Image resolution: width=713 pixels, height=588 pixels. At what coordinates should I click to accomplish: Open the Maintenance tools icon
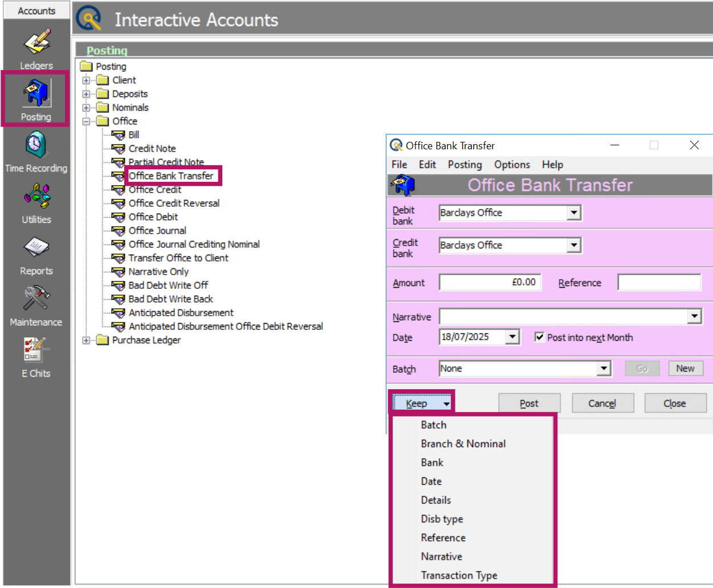(36, 299)
